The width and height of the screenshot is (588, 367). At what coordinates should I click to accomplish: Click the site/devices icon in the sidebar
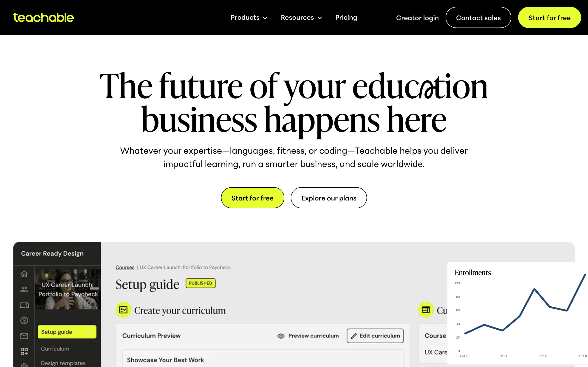24,305
